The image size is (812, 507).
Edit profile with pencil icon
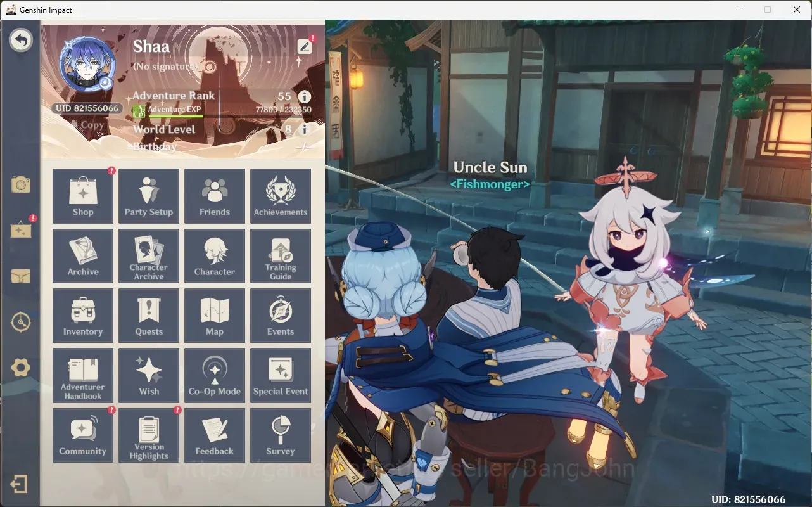305,46
